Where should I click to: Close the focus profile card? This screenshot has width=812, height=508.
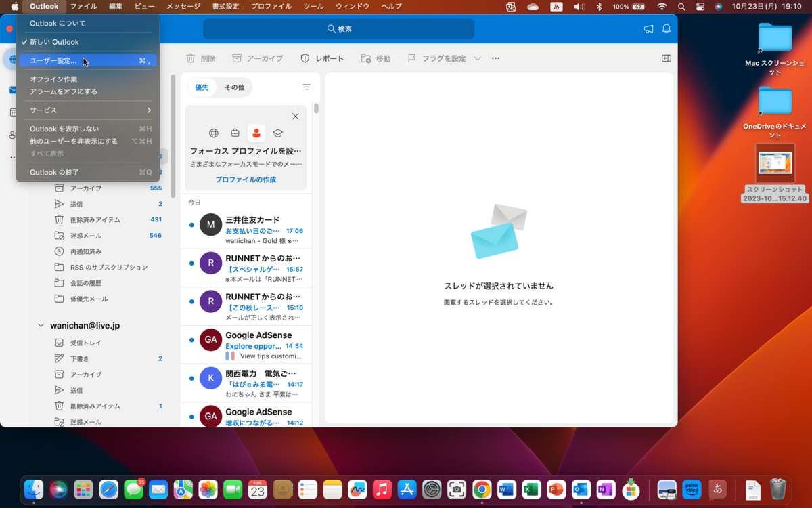click(x=295, y=116)
